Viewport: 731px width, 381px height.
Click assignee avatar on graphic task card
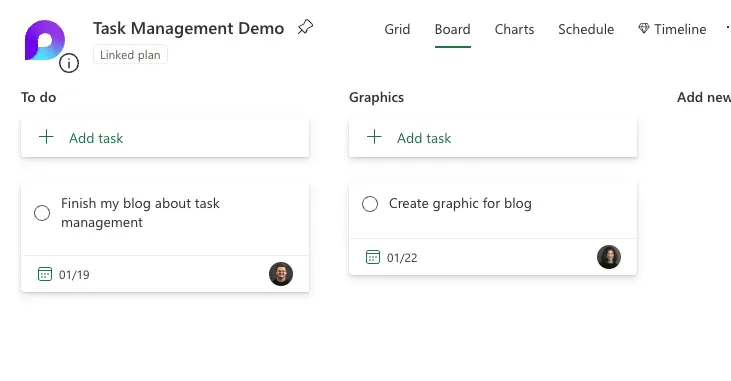click(609, 257)
